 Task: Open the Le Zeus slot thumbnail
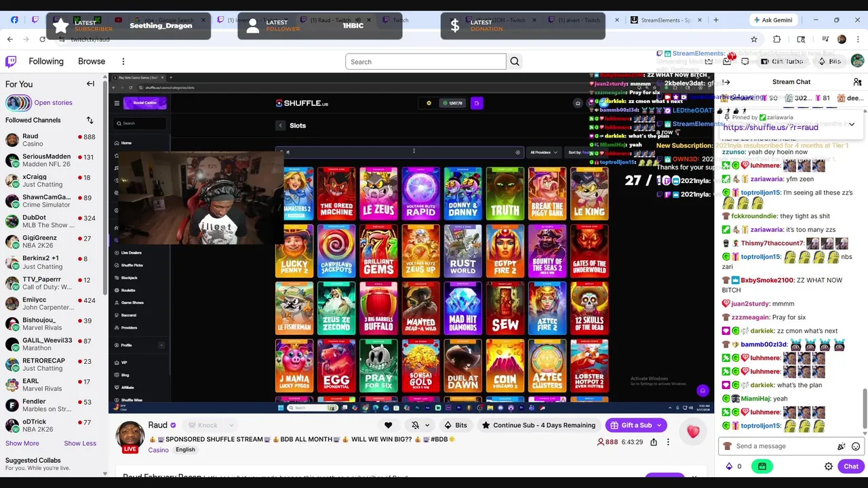pos(378,193)
